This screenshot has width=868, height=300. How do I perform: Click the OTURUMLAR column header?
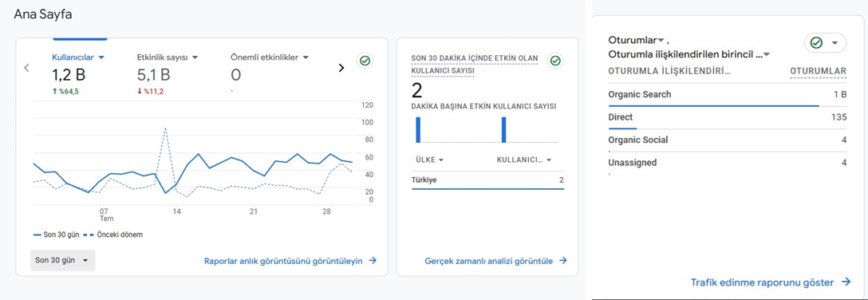[x=819, y=71]
